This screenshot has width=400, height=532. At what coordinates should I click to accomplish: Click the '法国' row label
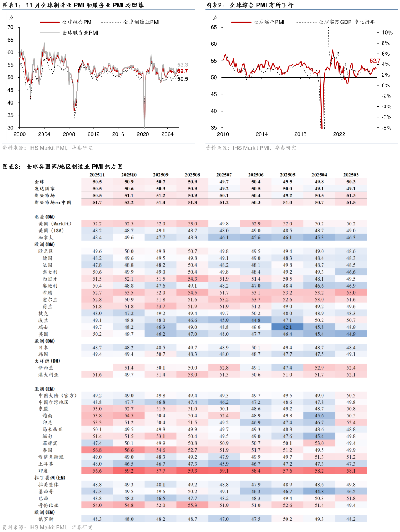(x=47, y=265)
